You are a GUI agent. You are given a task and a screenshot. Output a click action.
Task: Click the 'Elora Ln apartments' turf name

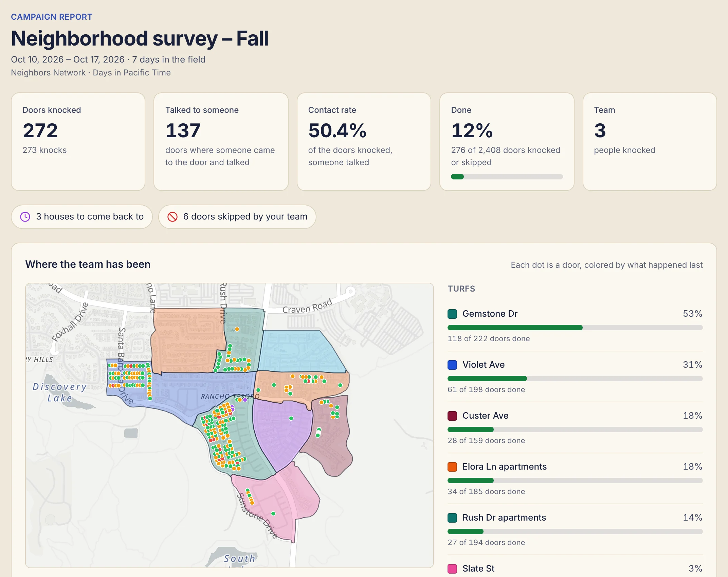pos(504,467)
